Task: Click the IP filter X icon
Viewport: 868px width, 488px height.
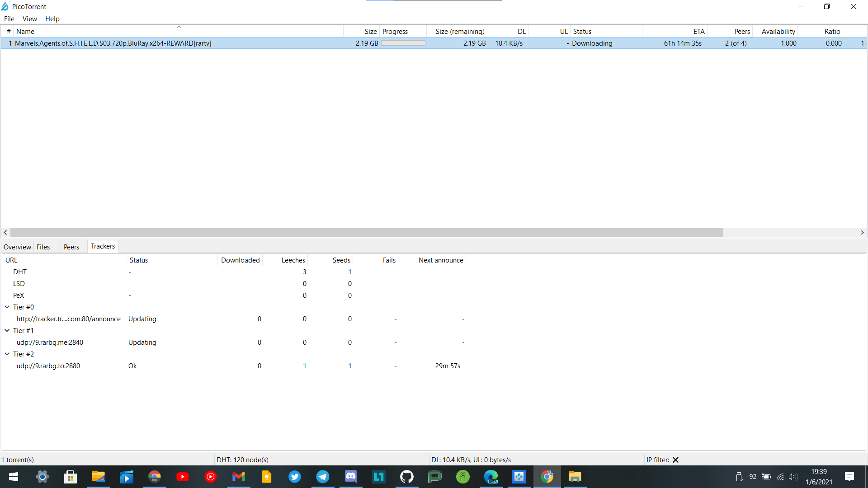Action: pos(675,460)
